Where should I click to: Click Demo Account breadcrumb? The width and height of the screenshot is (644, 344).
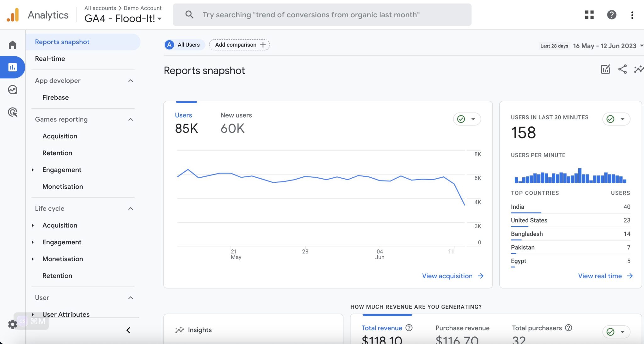pos(142,8)
